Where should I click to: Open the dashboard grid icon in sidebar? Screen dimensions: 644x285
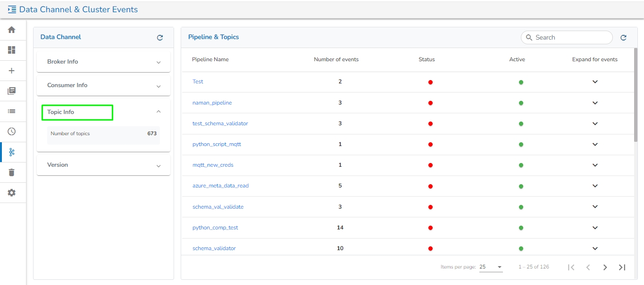(x=12, y=50)
